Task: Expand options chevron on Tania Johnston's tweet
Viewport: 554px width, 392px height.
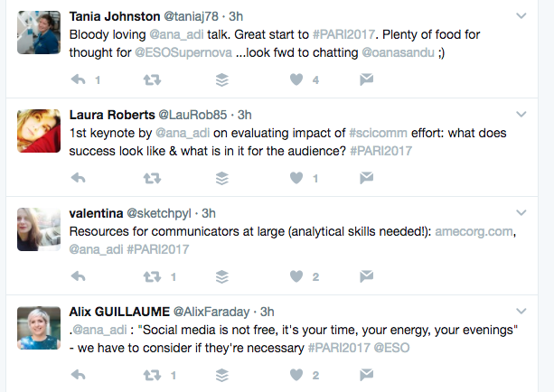Action: 521,16
